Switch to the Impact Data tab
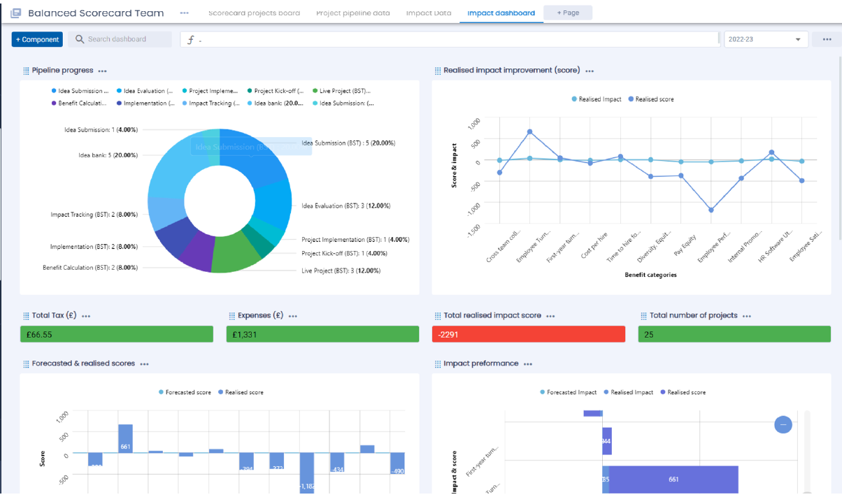 point(429,13)
